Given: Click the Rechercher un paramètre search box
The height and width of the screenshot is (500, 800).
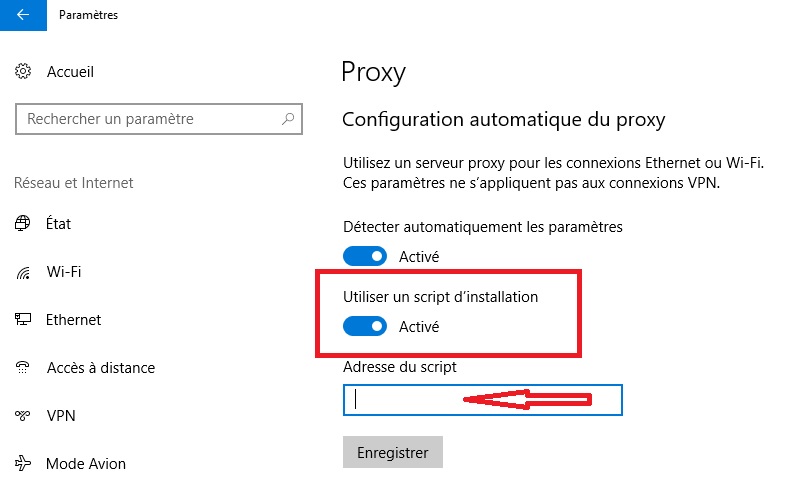Looking at the screenshot, I should click(159, 119).
